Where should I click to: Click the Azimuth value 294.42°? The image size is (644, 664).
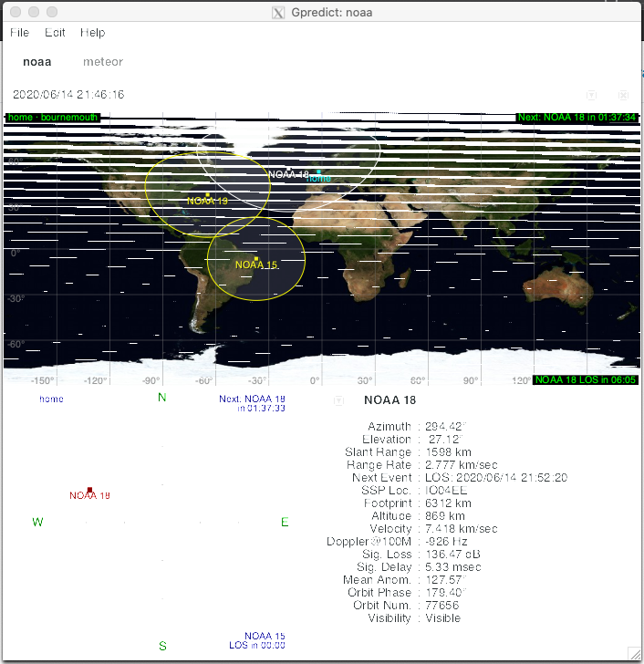click(x=445, y=427)
